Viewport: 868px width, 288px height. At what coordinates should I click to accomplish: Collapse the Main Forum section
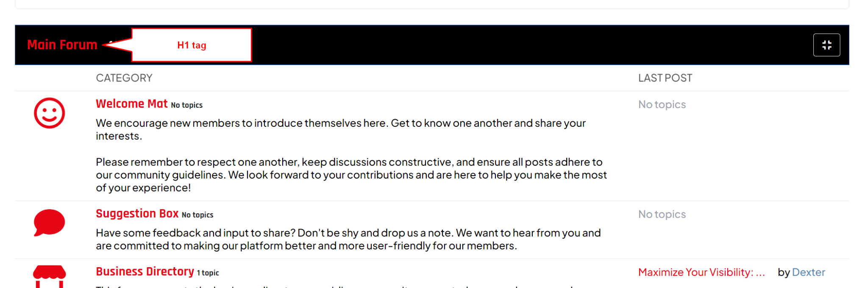coord(826,45)
